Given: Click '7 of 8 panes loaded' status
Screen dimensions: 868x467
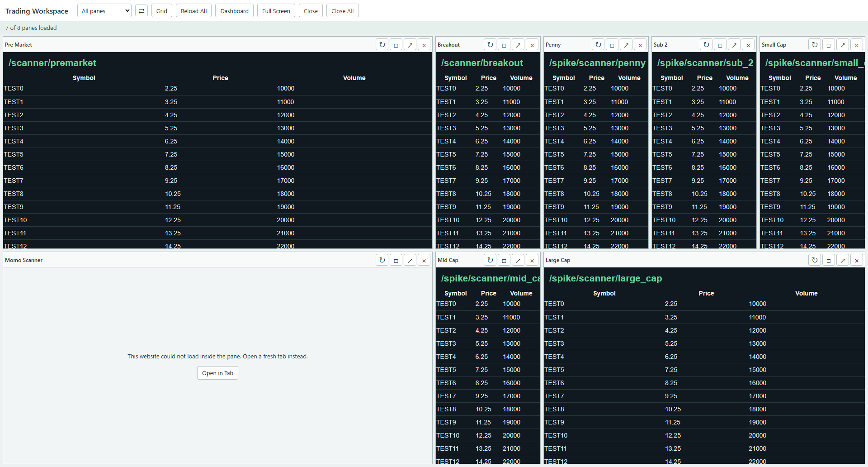Looking at the screenshot, I should pyautogui.click(x=31, y=28).
